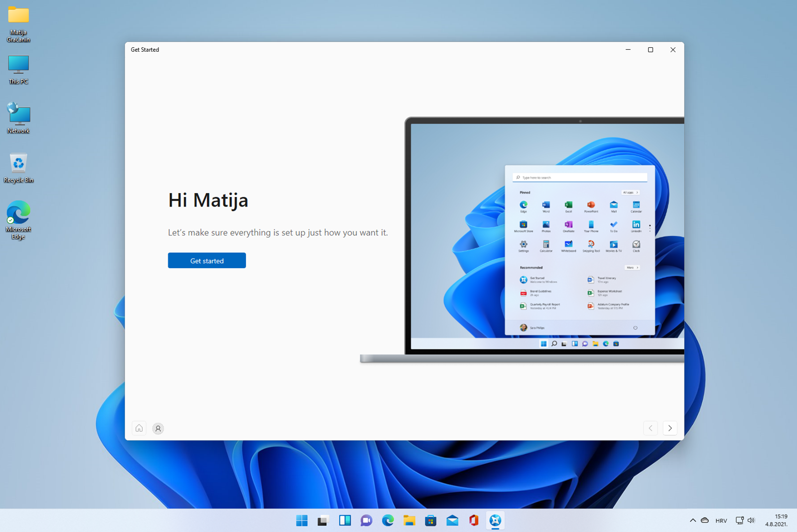Open Widgets from the taskbar
Image resolution: width=797 pixels, height=532 pixels.
(345, 521)
